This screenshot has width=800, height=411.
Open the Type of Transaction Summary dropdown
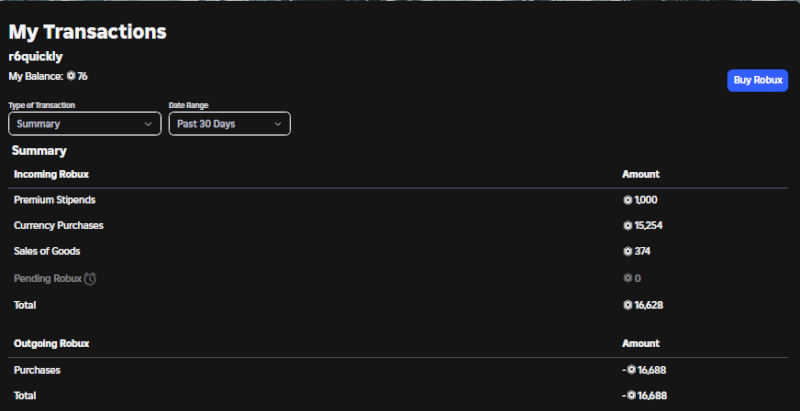(85, 124)
